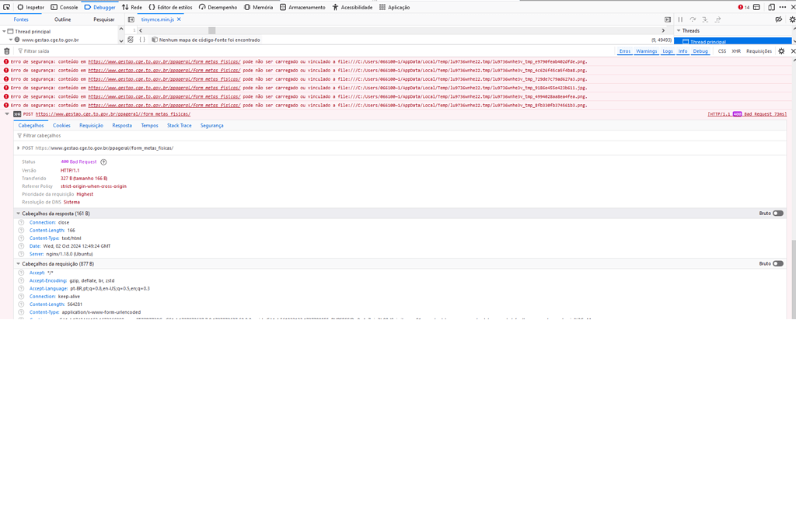Clear console output with trash icon

[x=7, y=51]
